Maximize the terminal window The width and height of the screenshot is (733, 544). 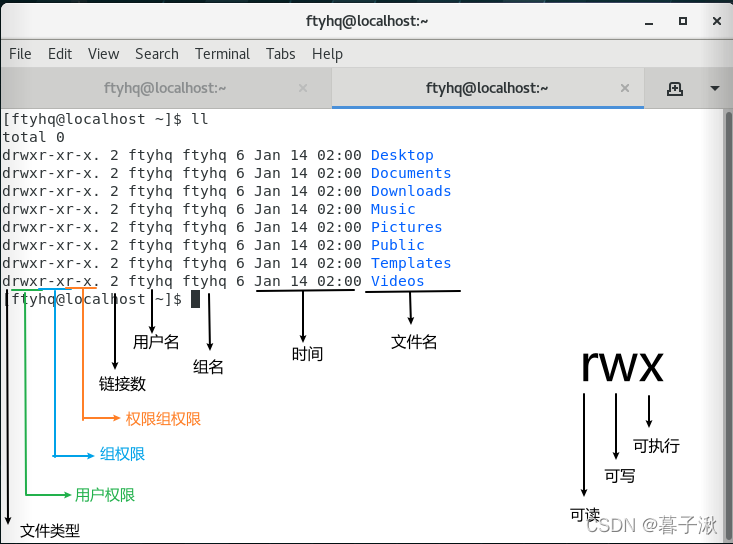(683, 21)
